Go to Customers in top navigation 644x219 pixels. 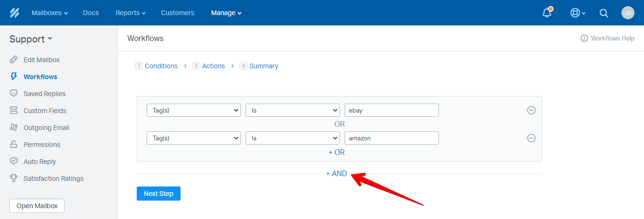point(178,13)
